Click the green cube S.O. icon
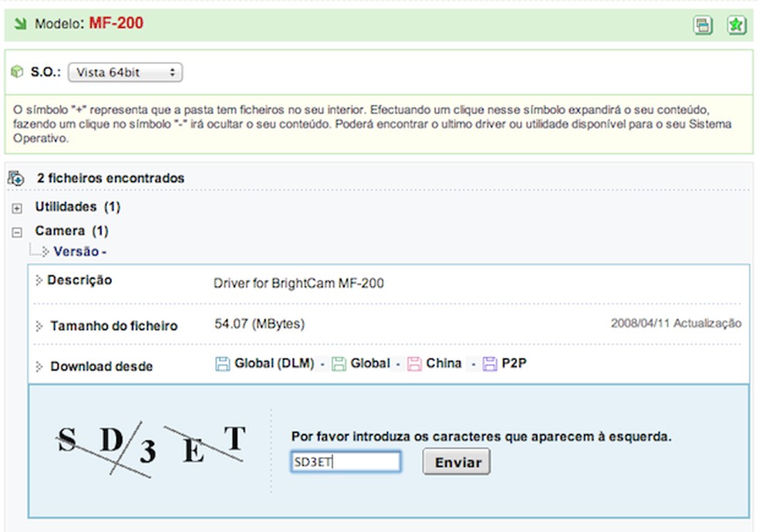The width and height of the screenshot is (759, 532). point(17,72)
